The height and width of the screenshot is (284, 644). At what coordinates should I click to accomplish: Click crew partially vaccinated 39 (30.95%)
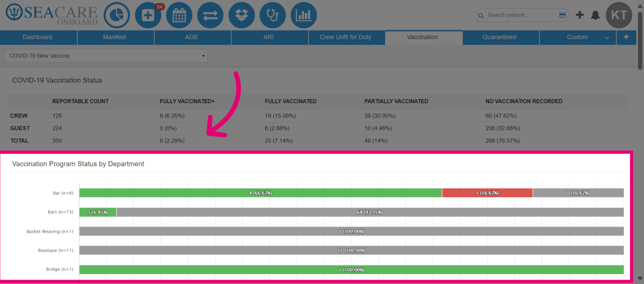tap(380, 116)
